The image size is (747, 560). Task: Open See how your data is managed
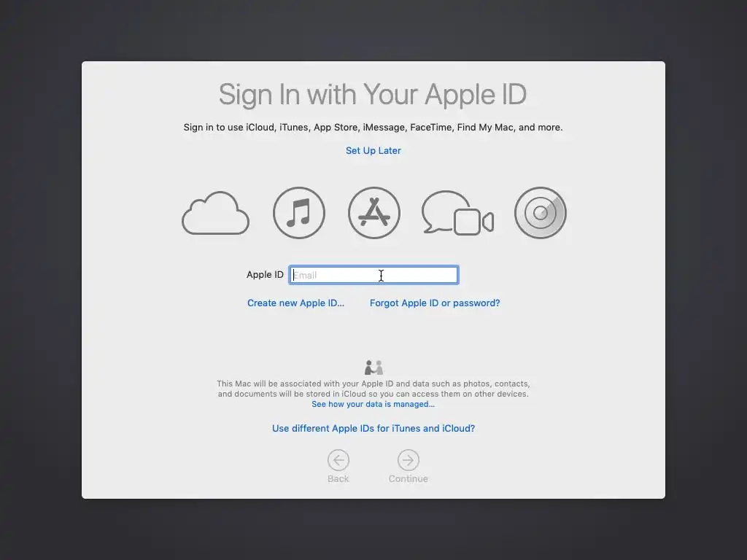373,404
